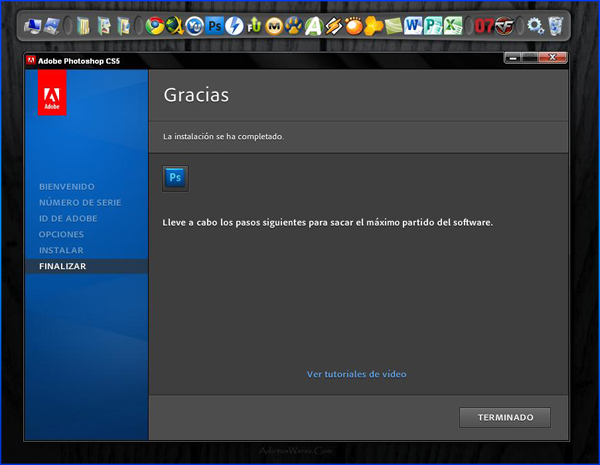Click 'La instalación se ha completado.' text
The width and height of the screenshot is (600, 465).
tap(223, 137)
